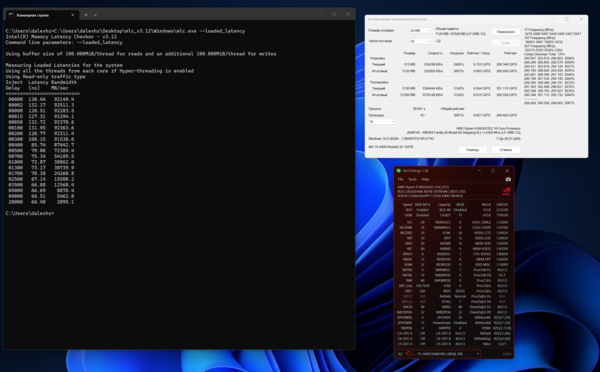This screenshot has height=372, width=600.
Task: Click the tRFC (ns) value in ZenTimings
Action: tap(422, 286)
